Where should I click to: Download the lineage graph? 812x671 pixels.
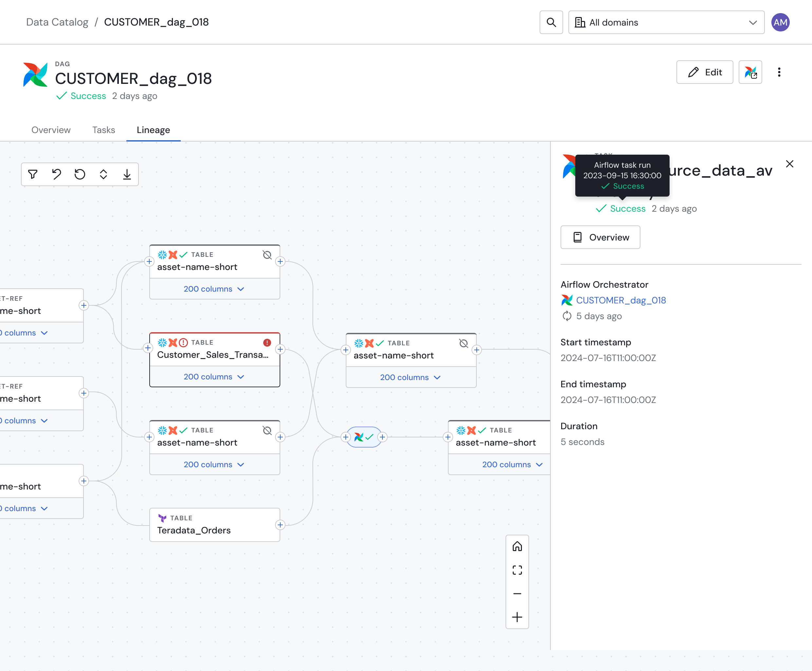click(x=127, y=174)
